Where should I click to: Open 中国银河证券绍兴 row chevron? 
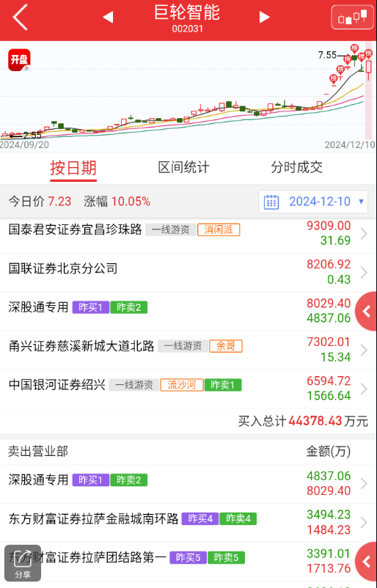pos(364,389)
